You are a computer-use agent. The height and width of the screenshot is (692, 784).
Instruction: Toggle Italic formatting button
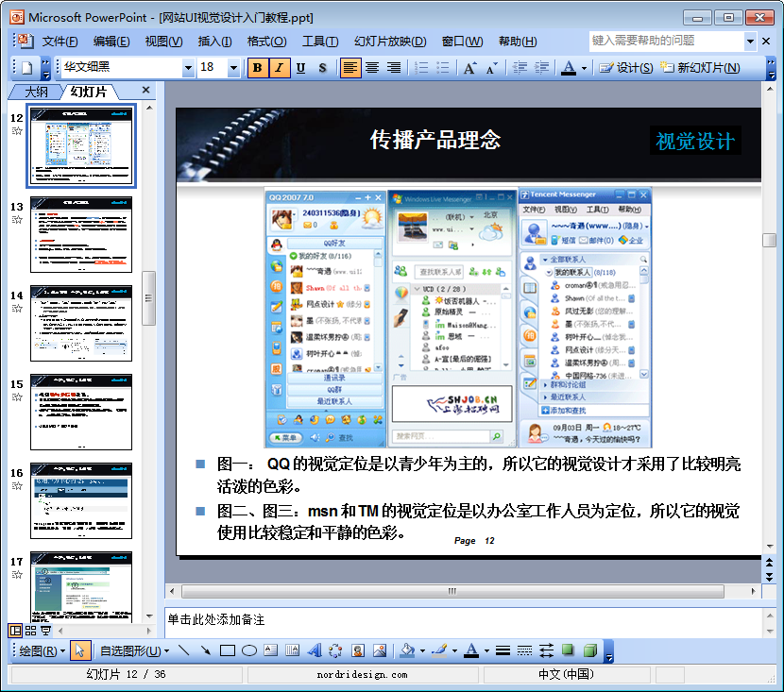pos(279,68)
